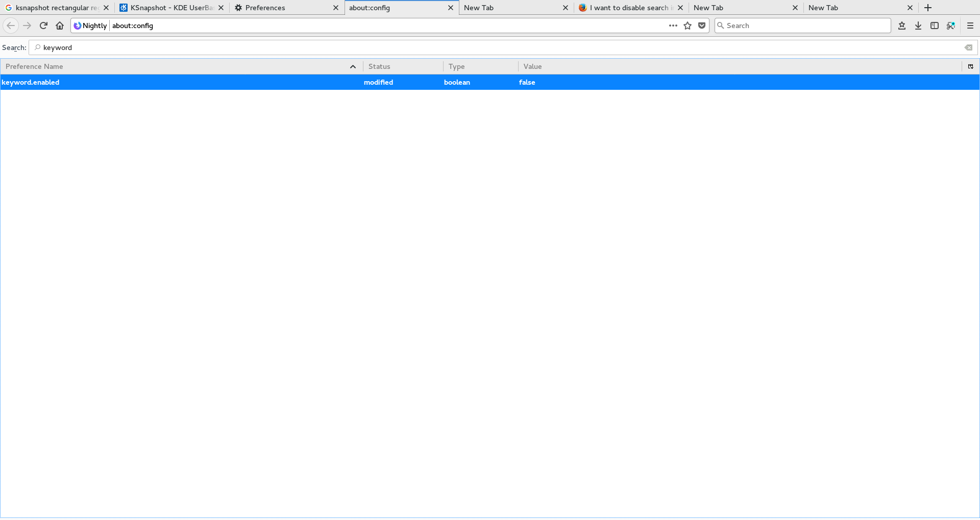
Task: Close the KSnapshot - KDE UserBase tab
Action: click(x=221, y=8)
